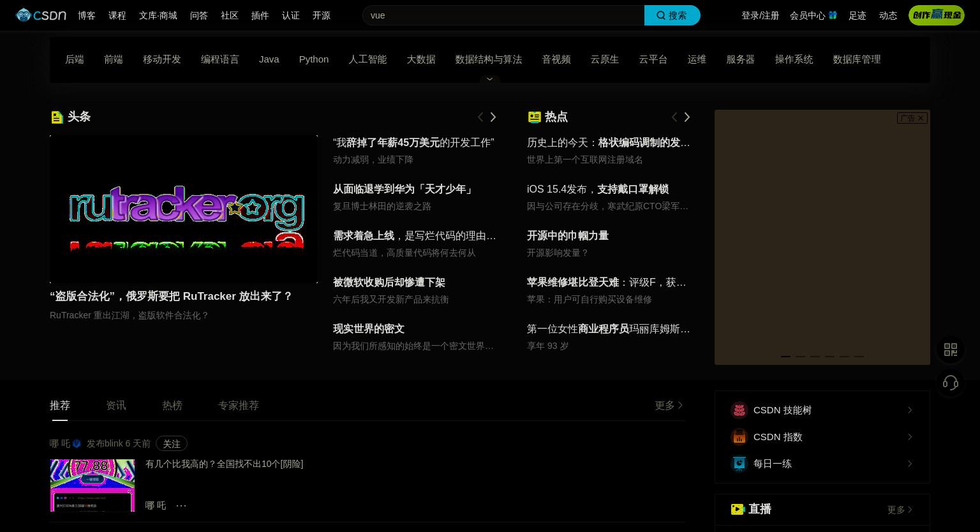Open article 现实世界的密文

[369, 329]
